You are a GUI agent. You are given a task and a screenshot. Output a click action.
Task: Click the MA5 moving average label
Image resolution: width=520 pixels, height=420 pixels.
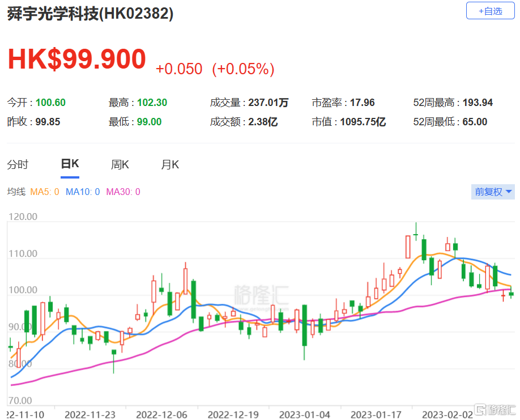point(44,192)
